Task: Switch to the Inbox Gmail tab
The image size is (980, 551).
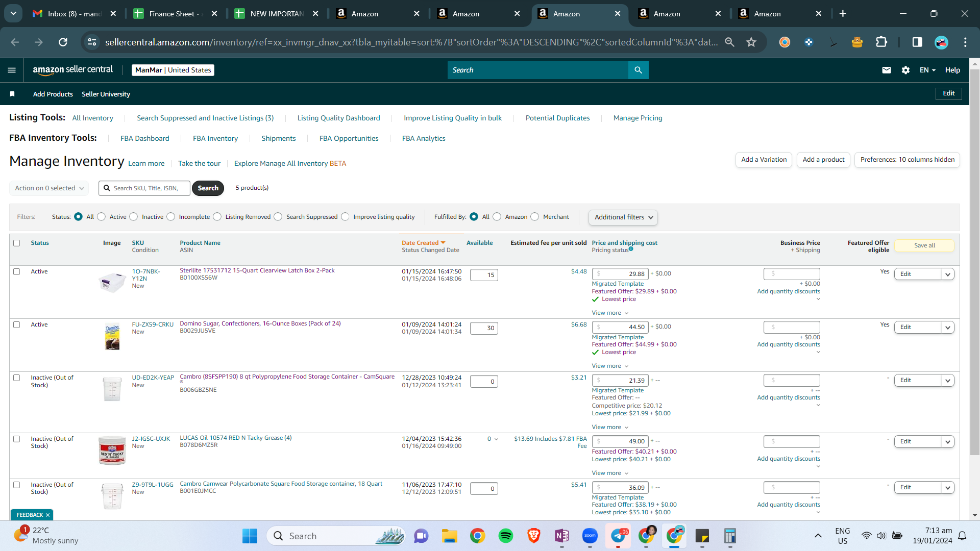Action: coord(75,14)
